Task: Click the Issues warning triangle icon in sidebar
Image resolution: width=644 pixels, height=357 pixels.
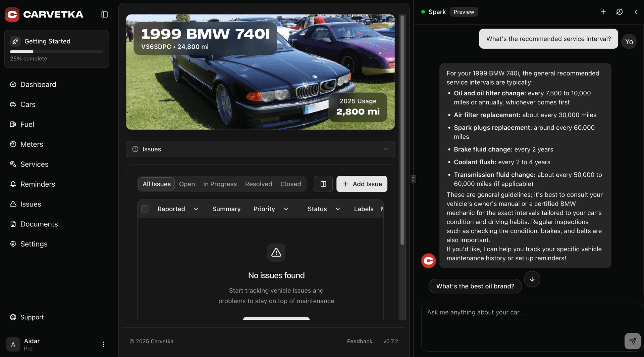Action: 13,204
